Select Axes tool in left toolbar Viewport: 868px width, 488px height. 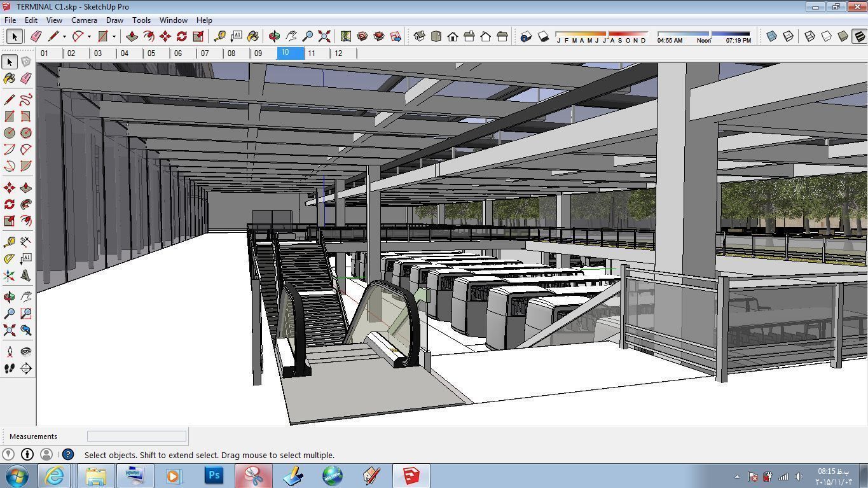[10, 275]
